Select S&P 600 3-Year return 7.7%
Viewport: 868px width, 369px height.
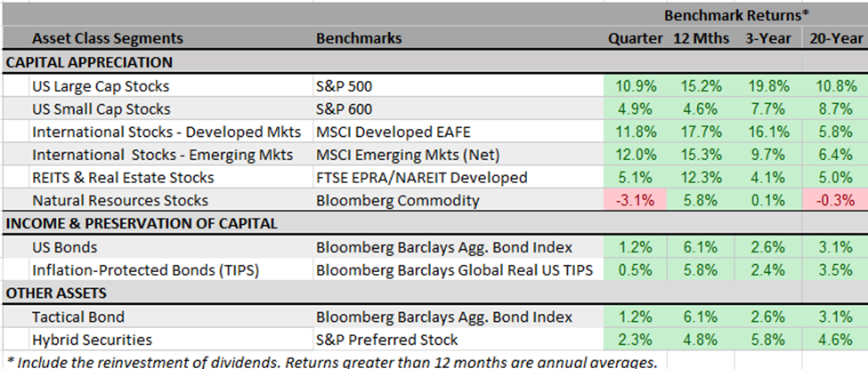[769, 109]
